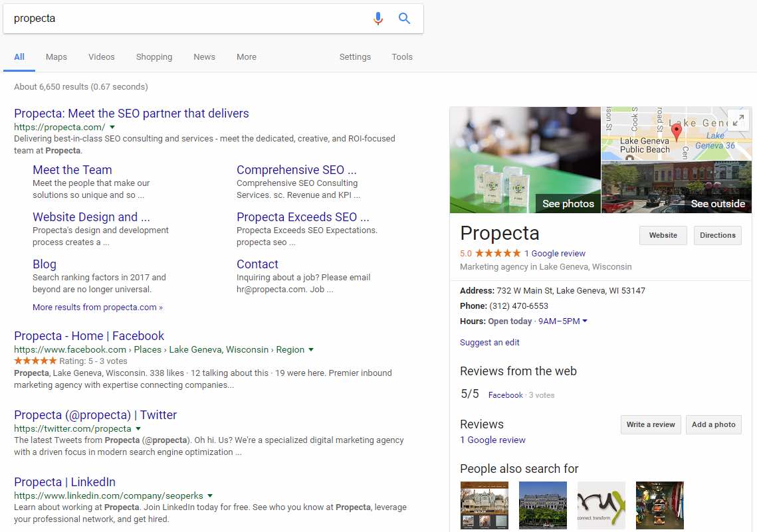Select the All search tab
Viewport: 757px width, 532px height.
(19, 57)
